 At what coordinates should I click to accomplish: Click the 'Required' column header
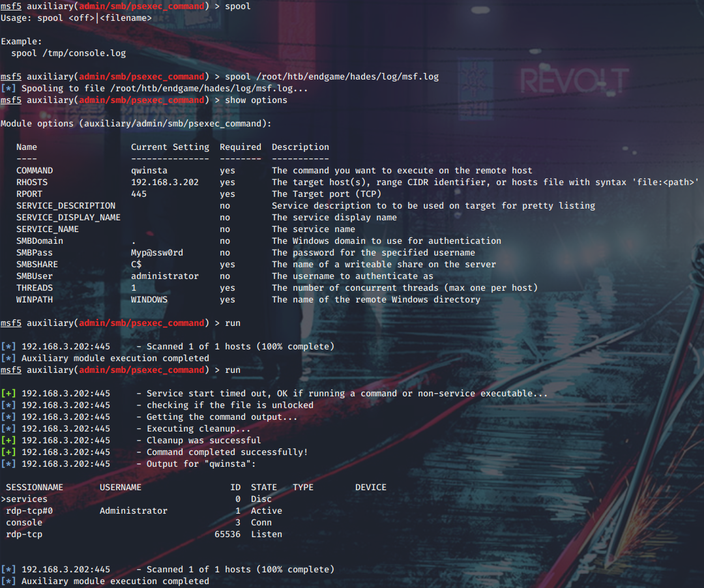pyautogui.click(x=240, y=147)
